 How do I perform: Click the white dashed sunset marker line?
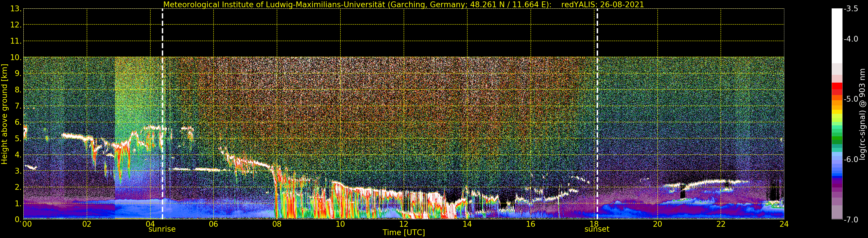[598, 114]
